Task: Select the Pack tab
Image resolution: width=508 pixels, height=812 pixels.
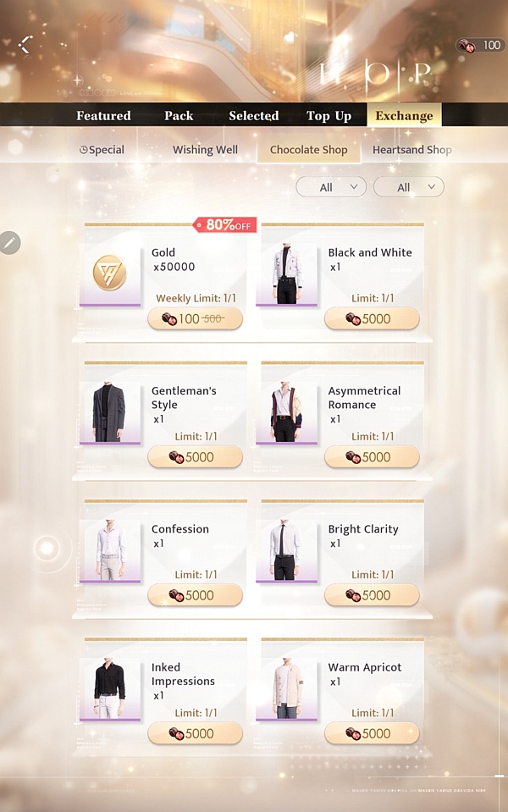Action: coord(179,115)
